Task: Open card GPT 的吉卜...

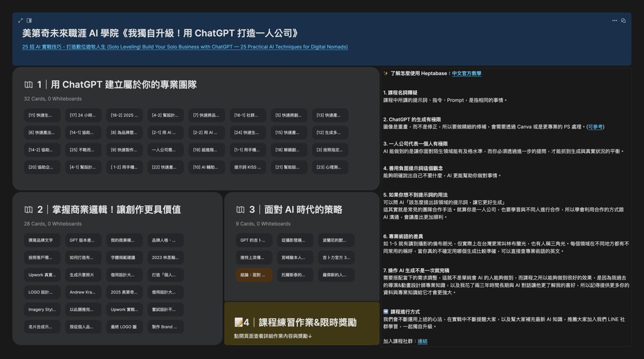Action: click(254, 240)
